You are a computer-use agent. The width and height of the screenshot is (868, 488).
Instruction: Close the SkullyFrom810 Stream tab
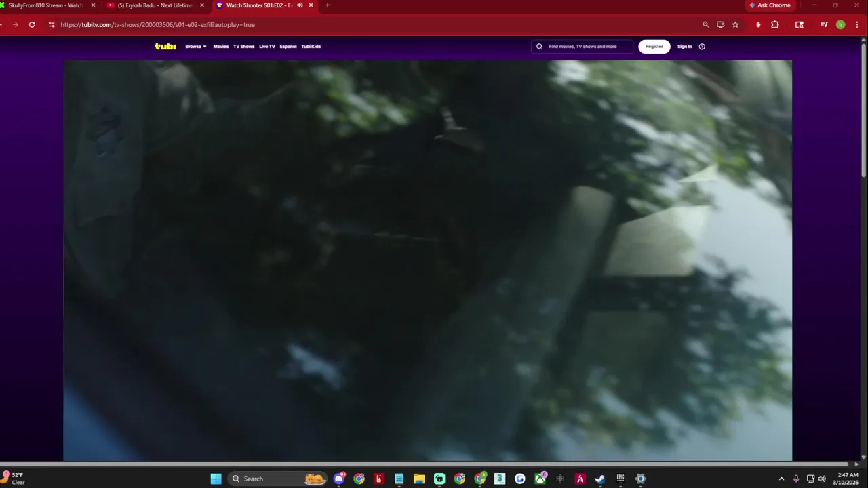click(x=94, y=5)
